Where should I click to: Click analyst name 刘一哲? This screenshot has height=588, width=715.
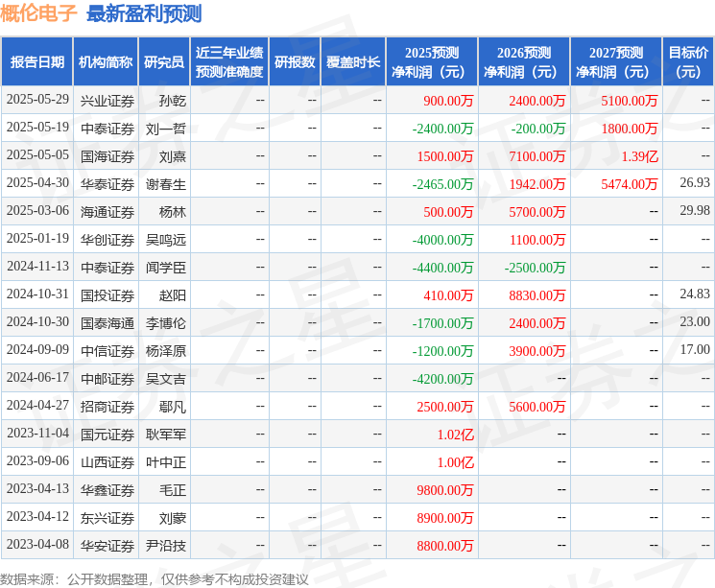165,129
